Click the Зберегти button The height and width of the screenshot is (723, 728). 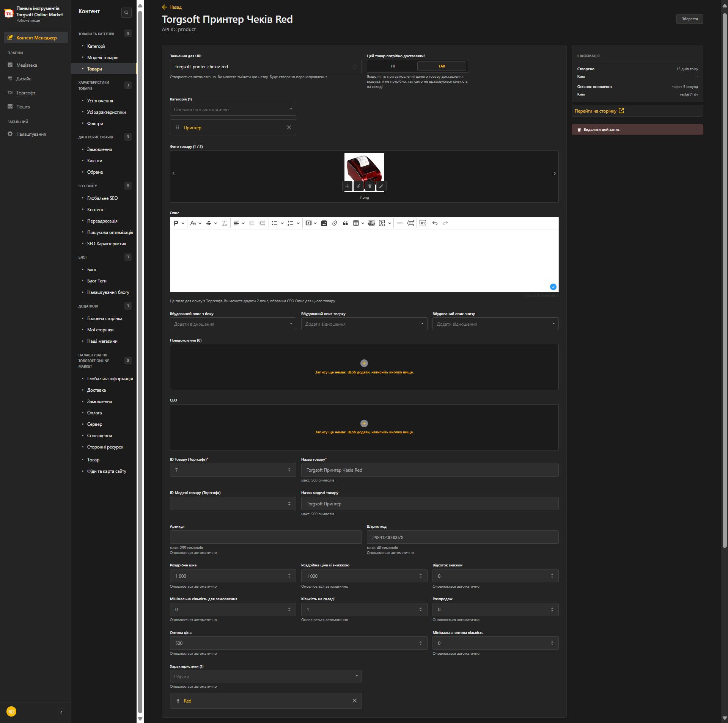pos(690,19)
